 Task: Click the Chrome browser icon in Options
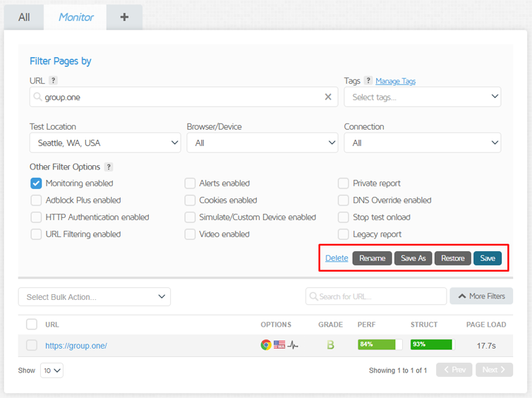point(266,345)
